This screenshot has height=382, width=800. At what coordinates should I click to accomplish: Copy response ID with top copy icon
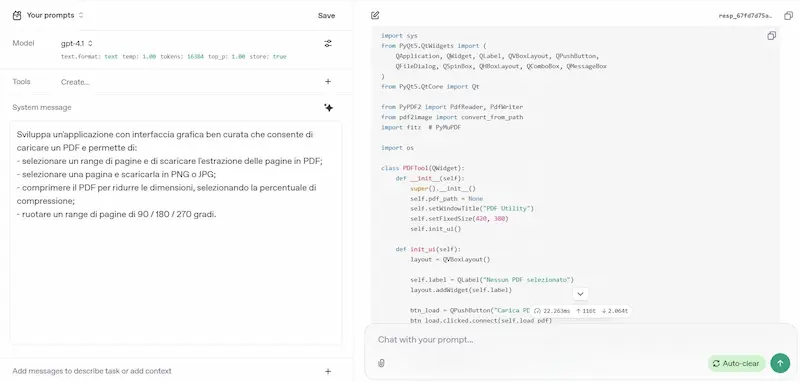point(789,16)
